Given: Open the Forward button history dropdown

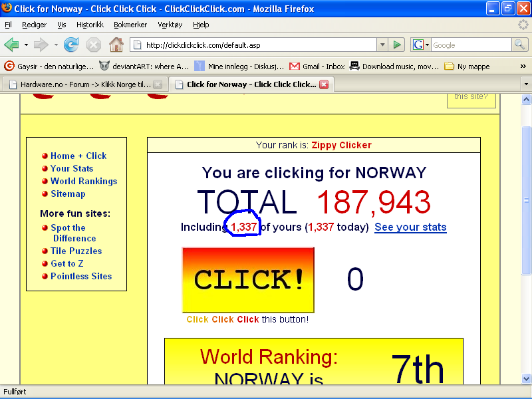Looking at the screenshot, I should tap(56, 45).
